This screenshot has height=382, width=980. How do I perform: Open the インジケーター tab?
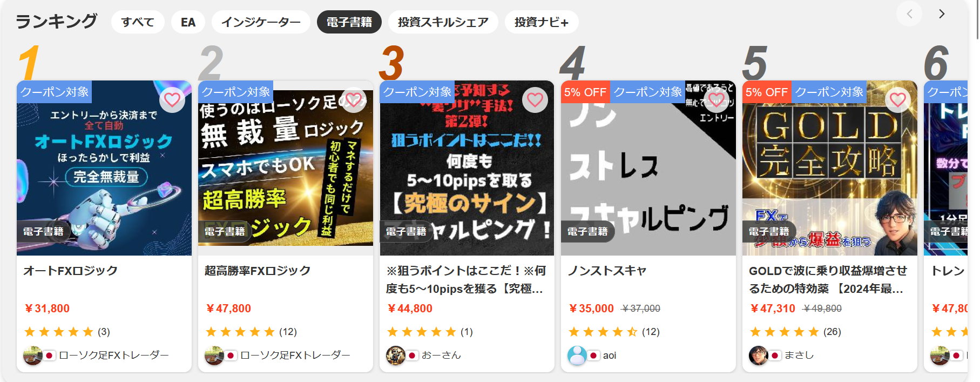click(x=261, y=22)
